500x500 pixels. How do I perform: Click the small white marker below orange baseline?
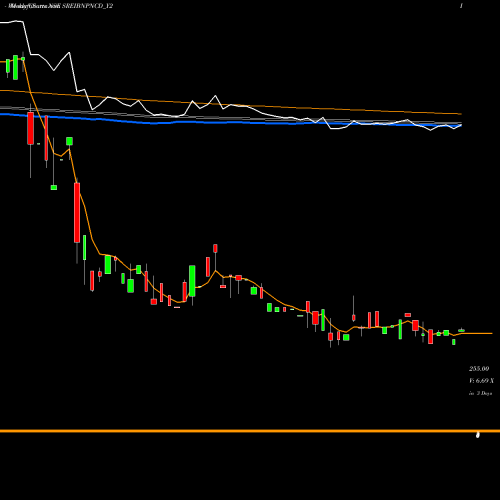tap(478, 435)
